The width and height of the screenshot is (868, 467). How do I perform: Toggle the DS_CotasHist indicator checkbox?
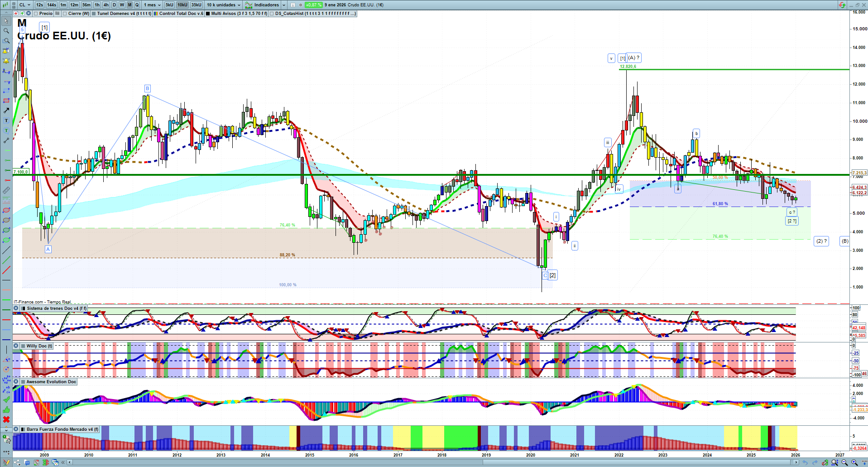pos(272,14)
